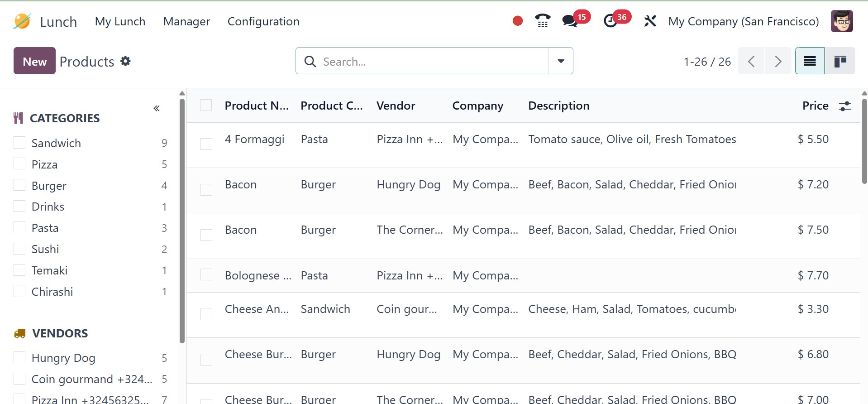Viewport: 868px width, 404px height.
Task: Tick the Hungry Dog vendor checkbox
Action: pyautogui.click(x=19, y=358)
